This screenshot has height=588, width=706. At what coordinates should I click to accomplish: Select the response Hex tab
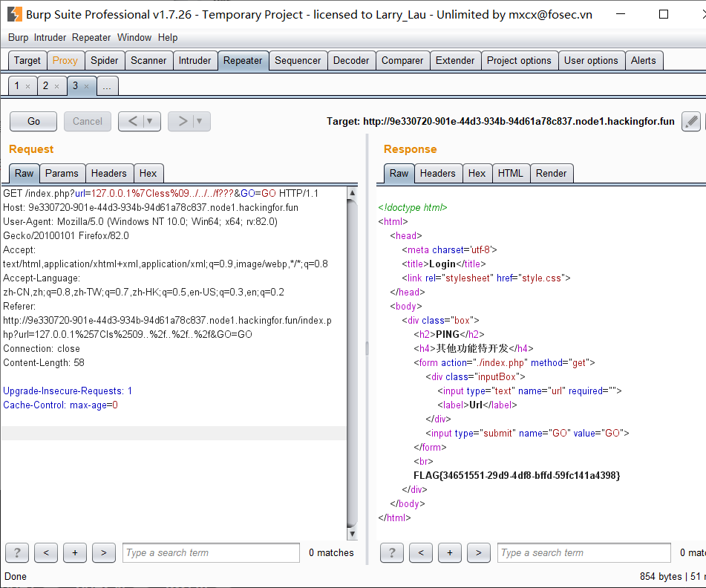tap(477, 173)
